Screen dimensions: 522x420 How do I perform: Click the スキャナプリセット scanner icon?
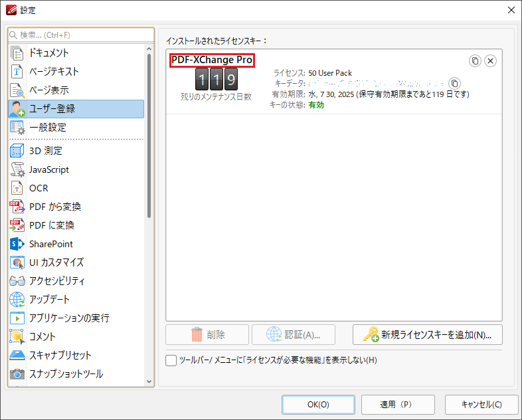pyautogui.click(x=17, y=355)
